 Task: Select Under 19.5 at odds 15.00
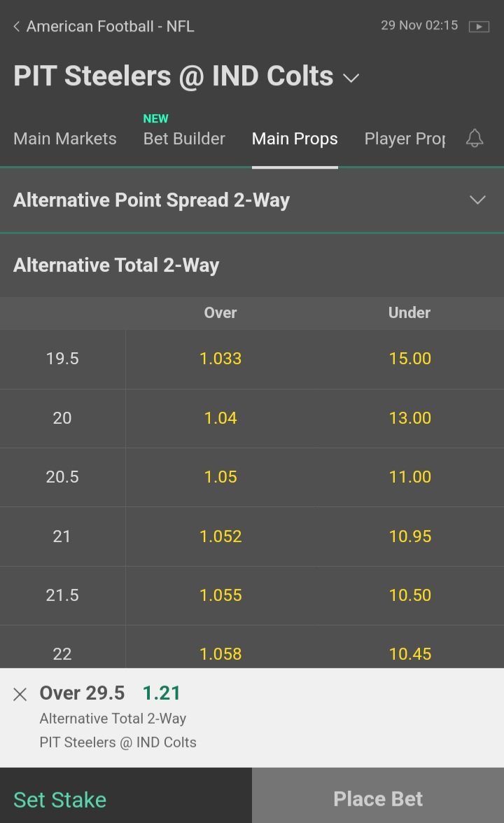[x=409, y=359]
